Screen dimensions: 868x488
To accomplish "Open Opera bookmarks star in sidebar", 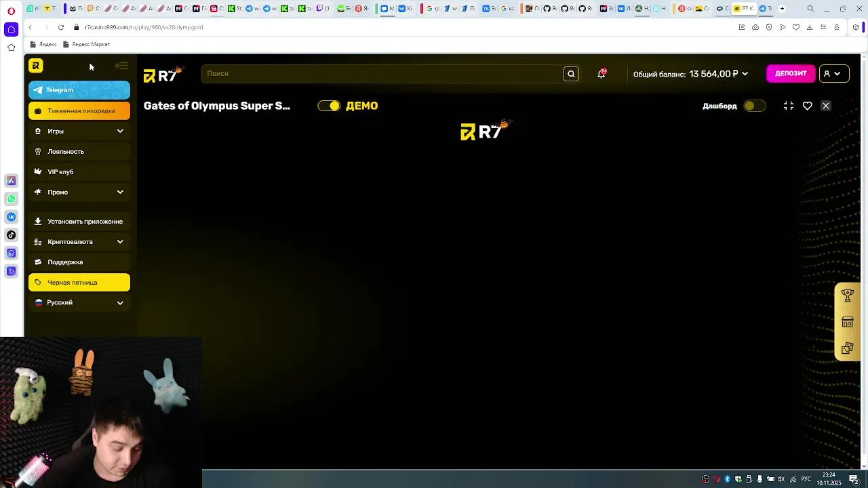I will [x=11, y=47].
